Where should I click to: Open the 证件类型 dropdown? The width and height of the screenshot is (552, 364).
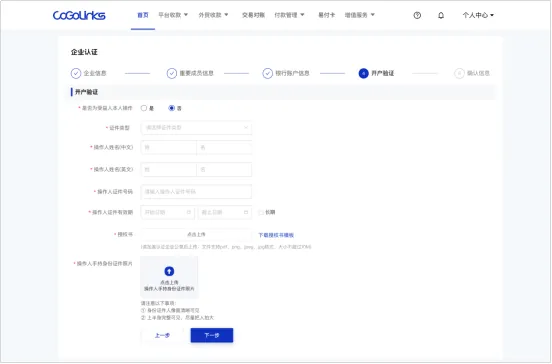196,127
